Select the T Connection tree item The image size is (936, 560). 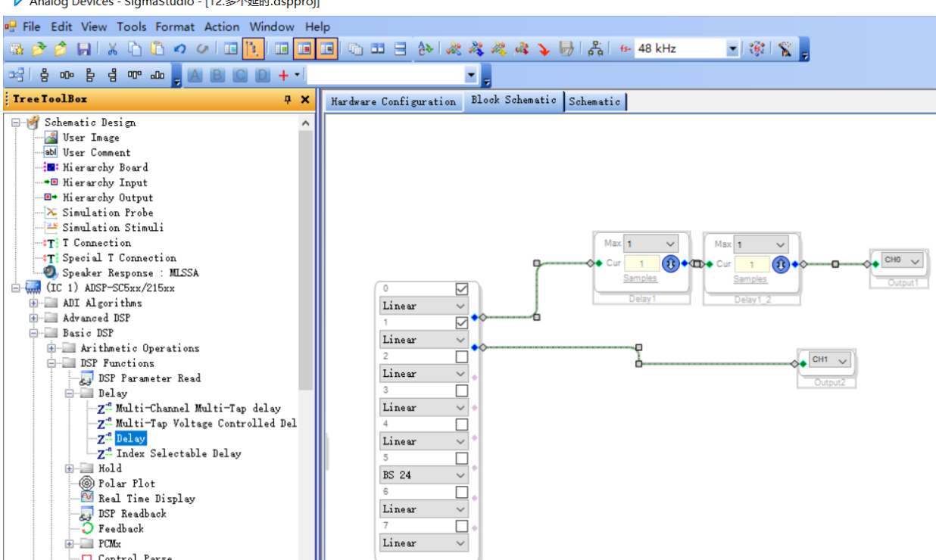(x=97, y=243)
